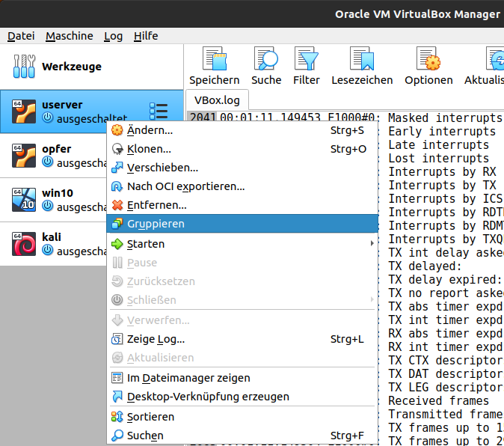
Task: Open log Optionen with the gear icon
Action: (x=428, y=58)
